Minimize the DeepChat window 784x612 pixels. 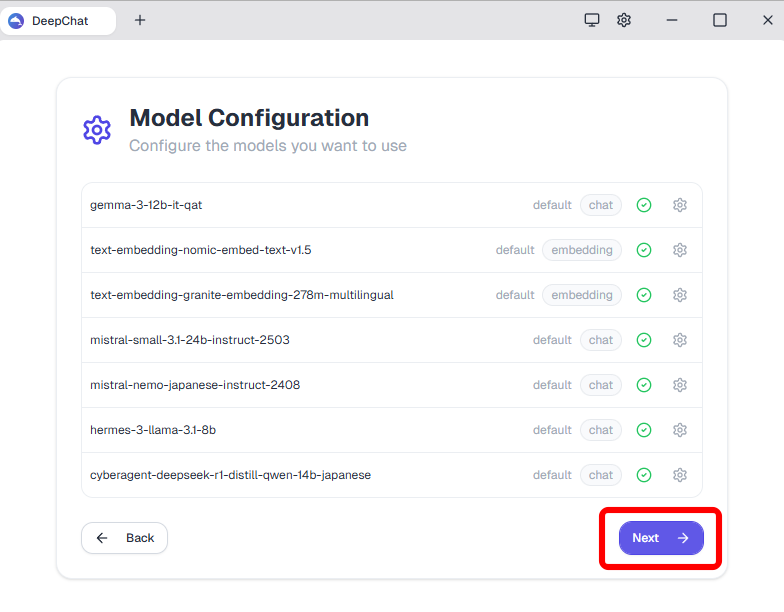tap(672, 20)
